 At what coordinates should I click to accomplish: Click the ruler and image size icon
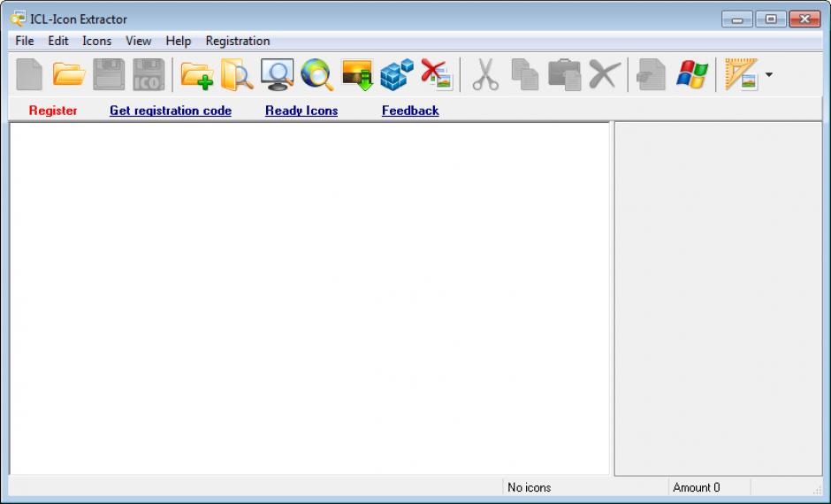(x=741, y=75)
